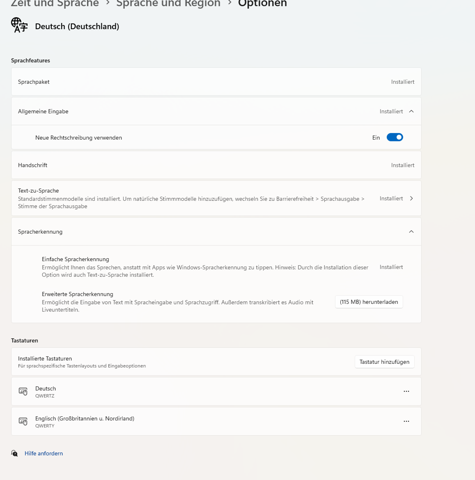The height and width of the screenshot is (480, 475).
Task: Select the Handschrift row
Action: [x=216, y=165]
